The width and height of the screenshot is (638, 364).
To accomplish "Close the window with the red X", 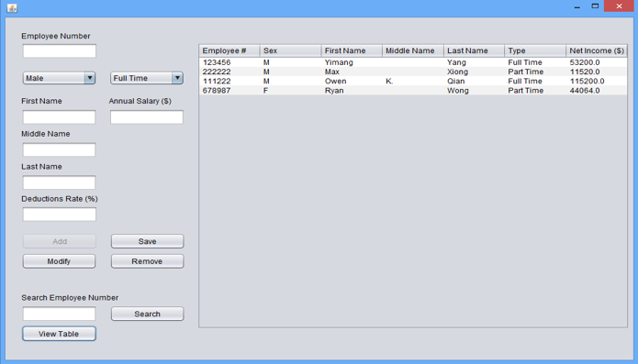I will pos(619,6).
